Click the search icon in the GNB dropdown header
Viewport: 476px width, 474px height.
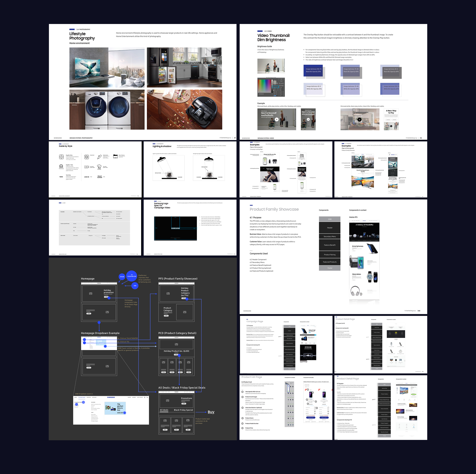click(145, 397)
